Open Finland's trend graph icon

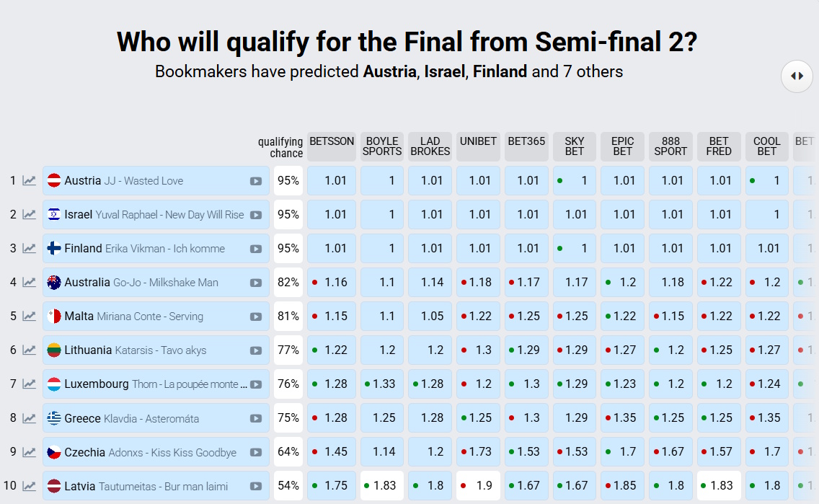[x=30, y=249]
